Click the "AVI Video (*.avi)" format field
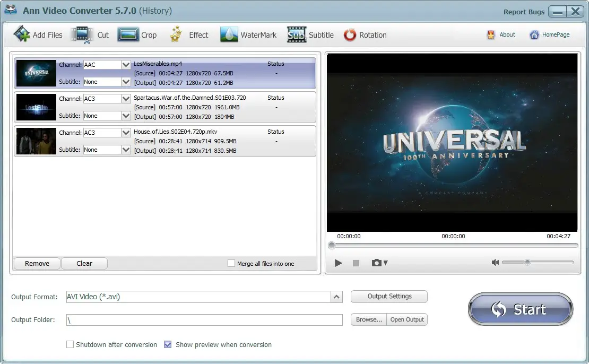The image size is (589, 364). (198, 297)
